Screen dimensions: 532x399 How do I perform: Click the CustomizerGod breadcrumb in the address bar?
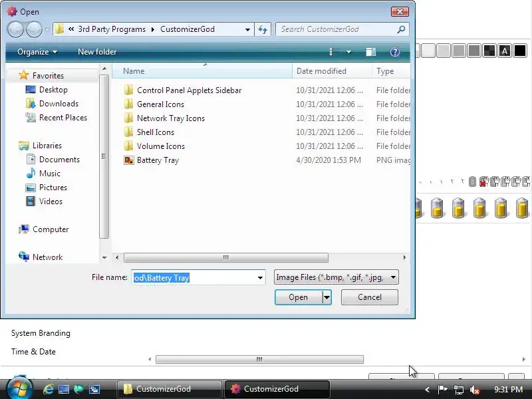188,29
